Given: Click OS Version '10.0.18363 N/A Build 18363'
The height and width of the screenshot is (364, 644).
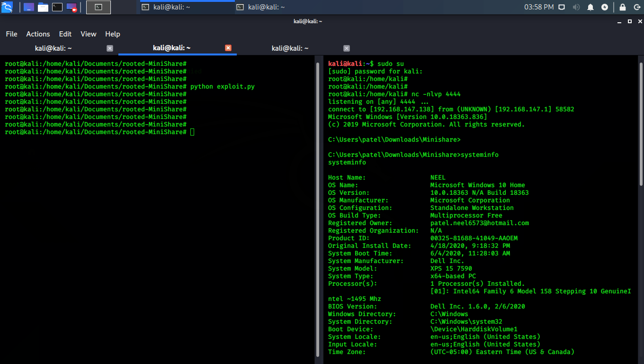Looking at the screenshot, I should click(479, 193).
